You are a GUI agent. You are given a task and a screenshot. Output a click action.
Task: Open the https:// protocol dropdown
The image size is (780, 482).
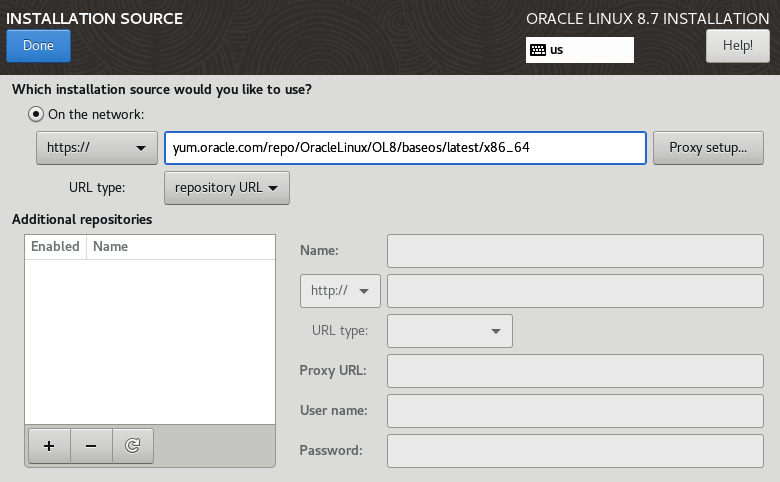[x=97, y=148]
